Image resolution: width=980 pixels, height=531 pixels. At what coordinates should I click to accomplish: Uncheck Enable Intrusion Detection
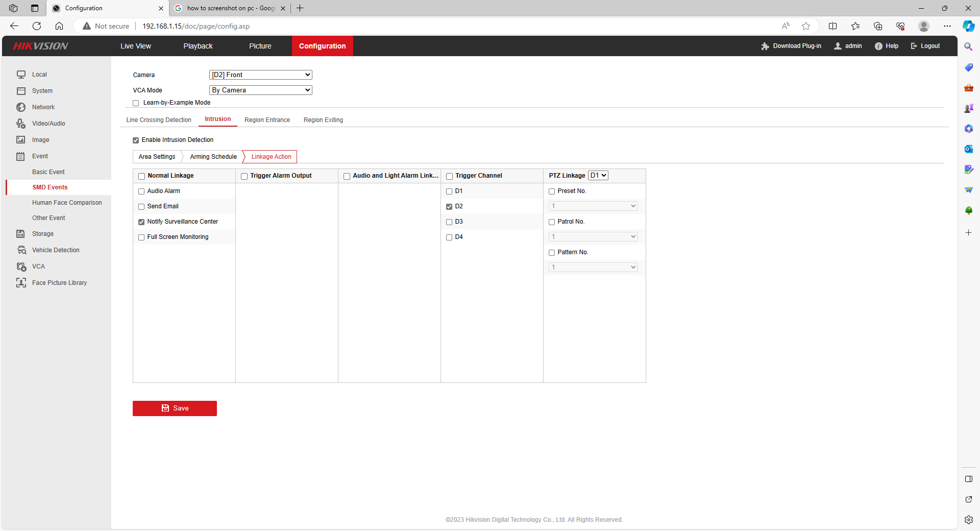(136, 140)
